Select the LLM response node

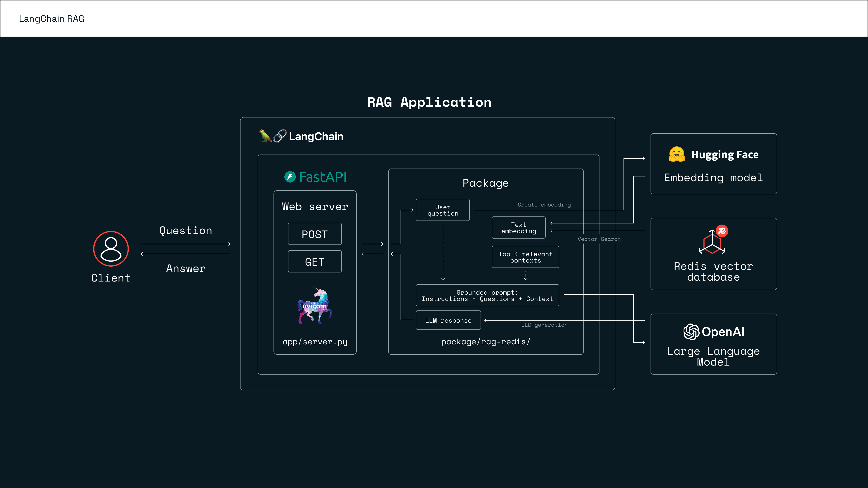tap(448, 320)
